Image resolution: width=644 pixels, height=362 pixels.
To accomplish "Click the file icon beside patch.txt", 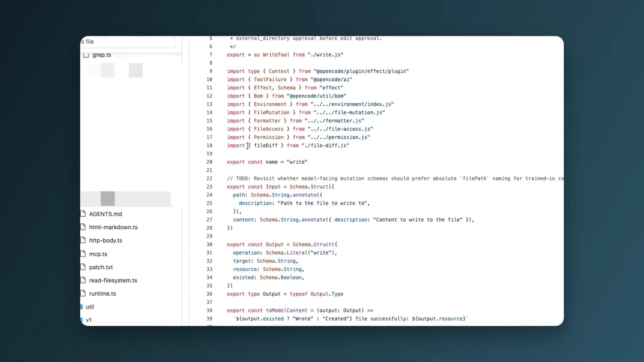I will pos(83,267).
